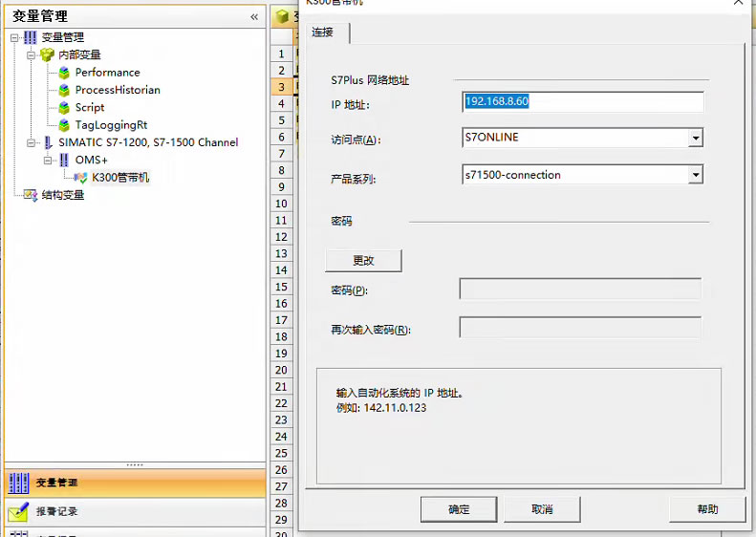Viewport: 756px width, 537px height.
Task: Click the IP 地址 input field
Action: coord(582,101)
